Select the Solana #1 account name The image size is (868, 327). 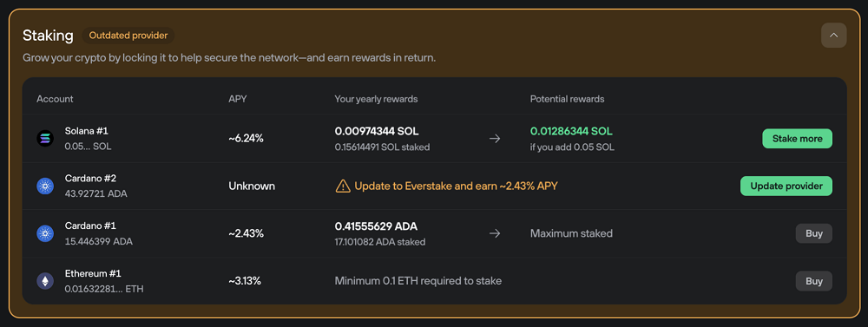point(85,131)
